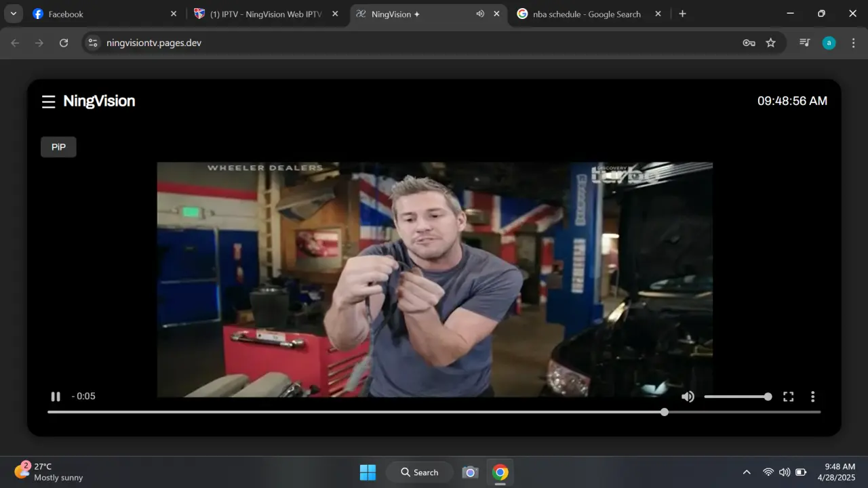
Task: Click the battery tray icon
Action: [x=801, y=472]
